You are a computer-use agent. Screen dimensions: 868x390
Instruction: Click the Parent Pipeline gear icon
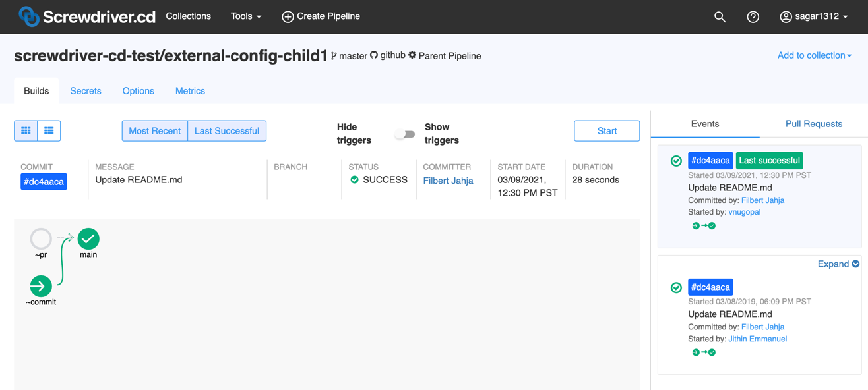pos(412,55)
